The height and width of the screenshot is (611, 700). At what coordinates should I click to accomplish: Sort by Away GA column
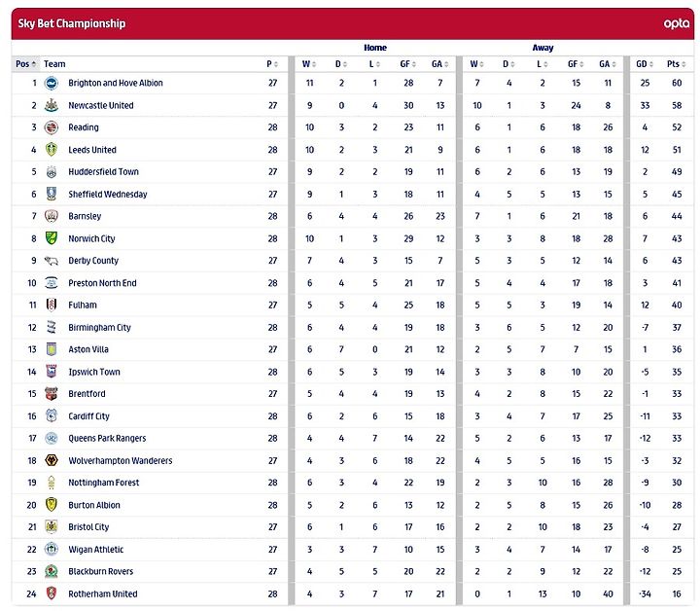[607, 64]
